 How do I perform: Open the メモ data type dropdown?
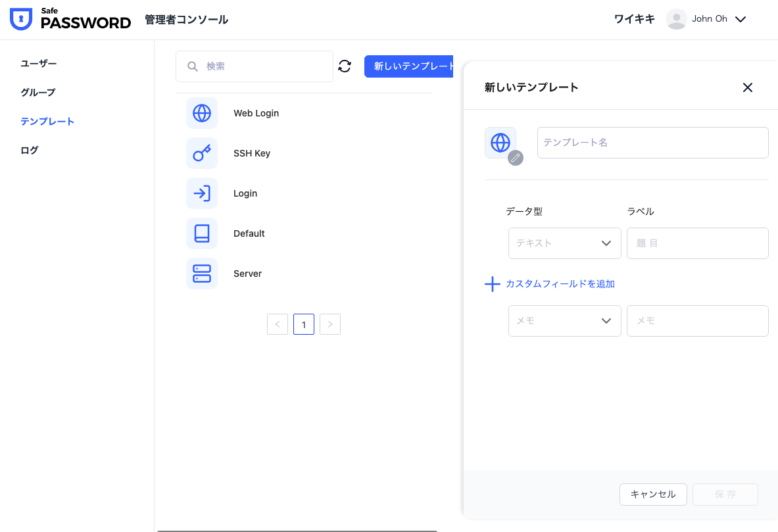[564, 321]
